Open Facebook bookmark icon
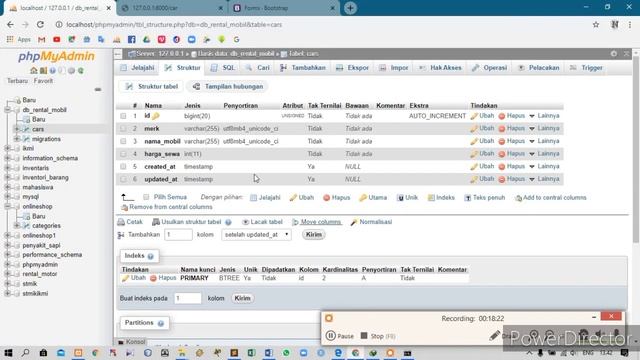This screenshot has height=360, width=640. (131, 40)
